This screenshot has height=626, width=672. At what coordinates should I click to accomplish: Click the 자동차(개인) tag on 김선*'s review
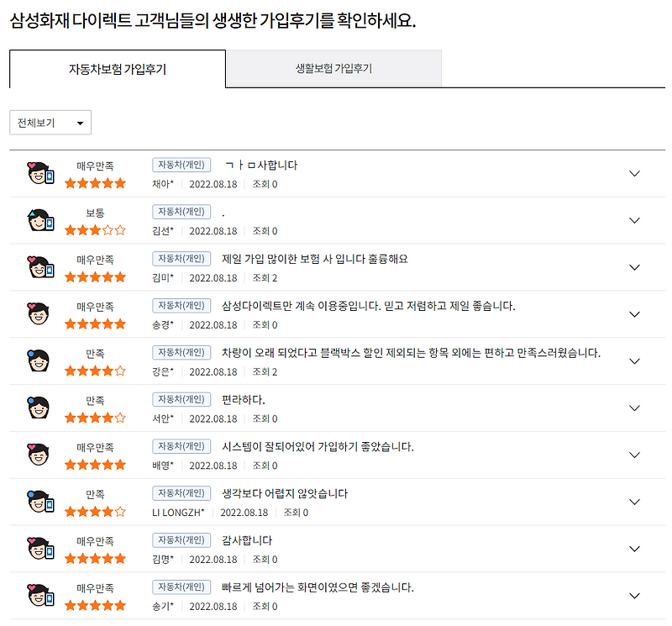tap(181, 212)
